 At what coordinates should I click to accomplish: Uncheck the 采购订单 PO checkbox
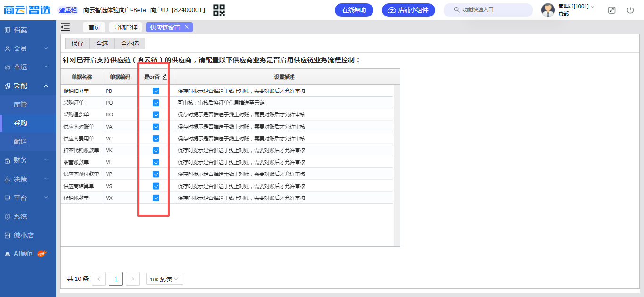pos(156,103)
